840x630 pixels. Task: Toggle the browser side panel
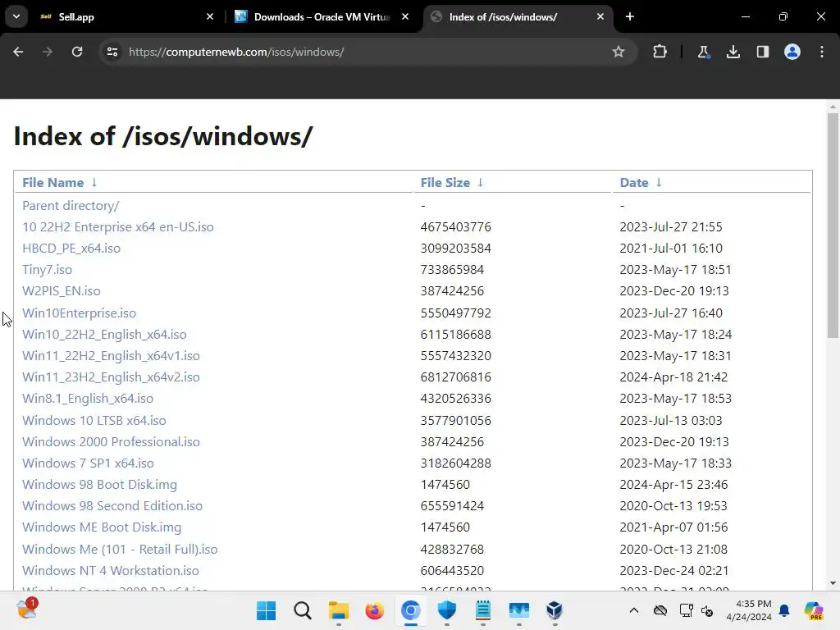pyautogui.click(x=762, y=52)
